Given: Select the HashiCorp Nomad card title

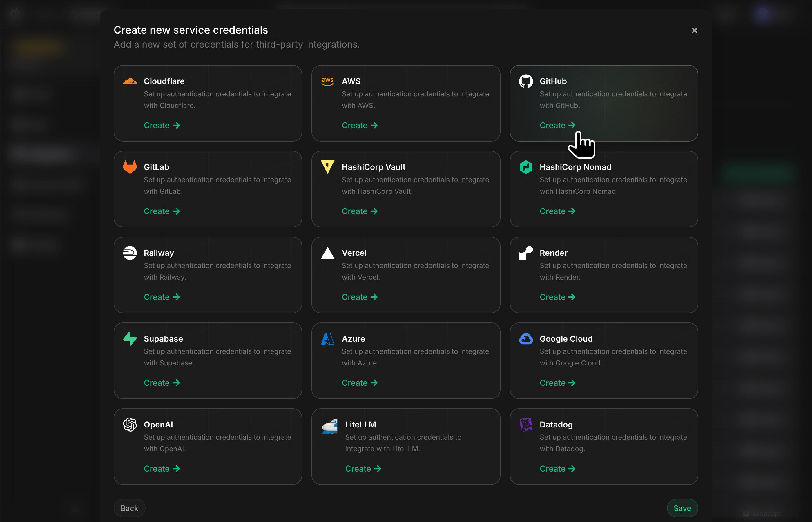Looking at the screenshot, I should [x=575, y=167].
